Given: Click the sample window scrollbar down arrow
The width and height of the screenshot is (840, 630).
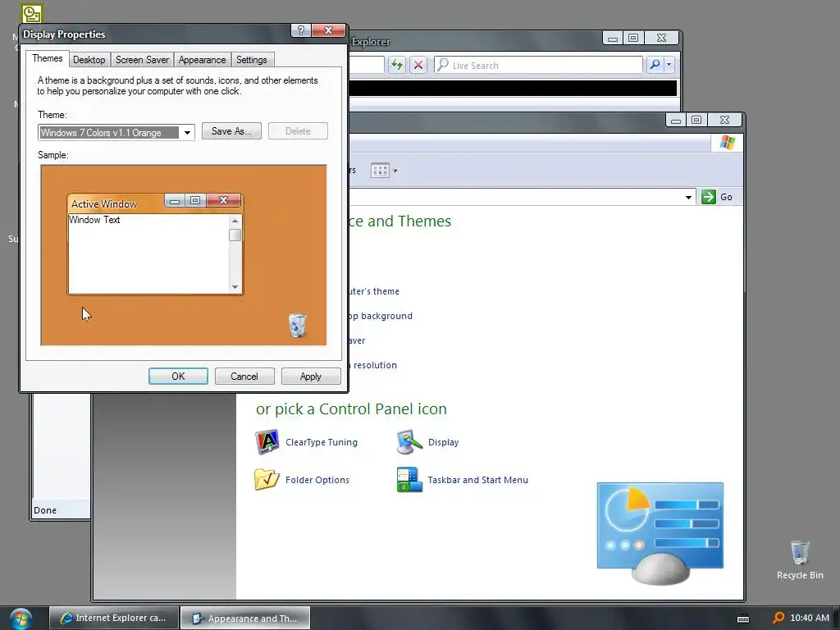Looking at the screenshot, I should click(x=235, y=287).
